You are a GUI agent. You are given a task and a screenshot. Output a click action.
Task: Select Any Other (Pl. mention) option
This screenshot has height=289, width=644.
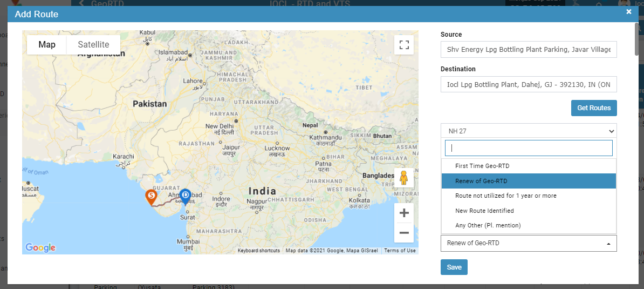529,225
